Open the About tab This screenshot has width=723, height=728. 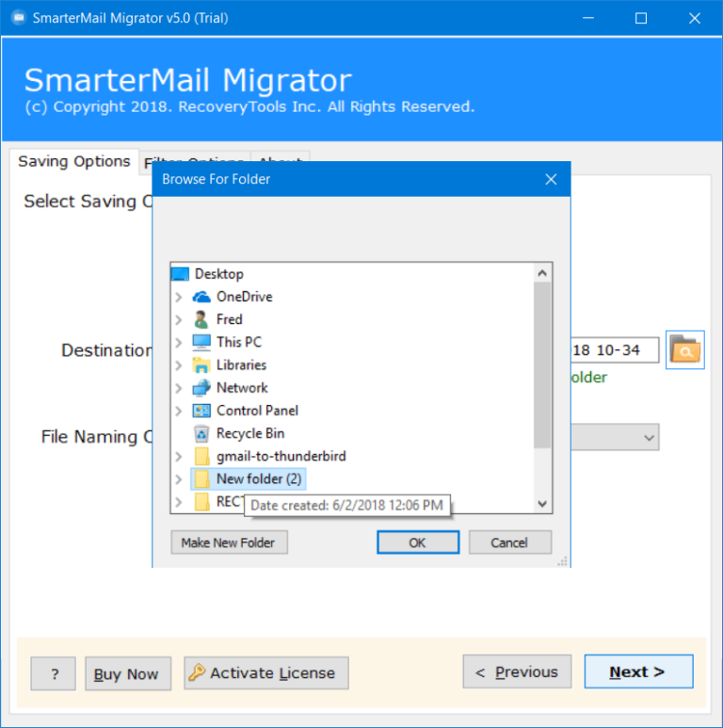pos(281,156)
